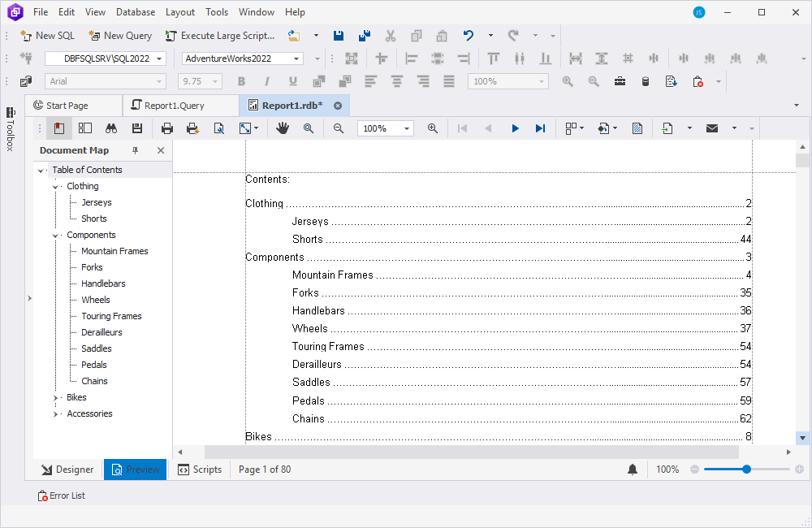Toggle Italic formatting button
The width and height of the screenshot is (812, 528).
tap(267, 81)
